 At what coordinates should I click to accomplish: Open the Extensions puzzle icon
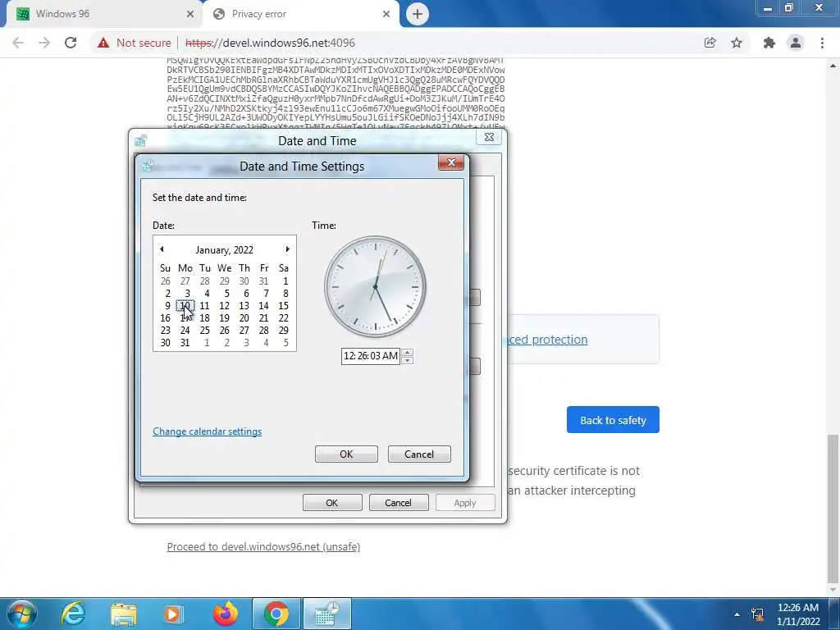point(769,43)
